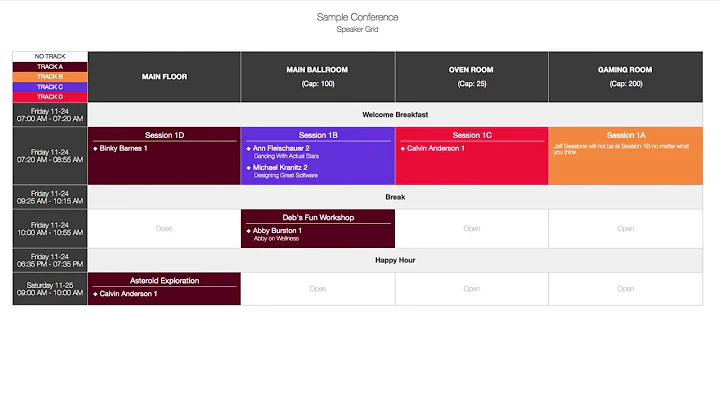Click the Friday evening Happy Hour time cell

click(50, 260)
